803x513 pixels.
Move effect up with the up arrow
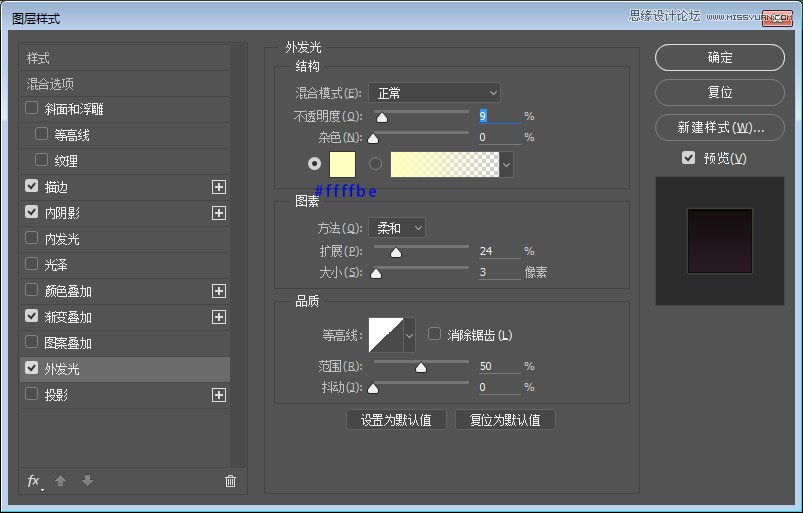[x=60, y=481]
